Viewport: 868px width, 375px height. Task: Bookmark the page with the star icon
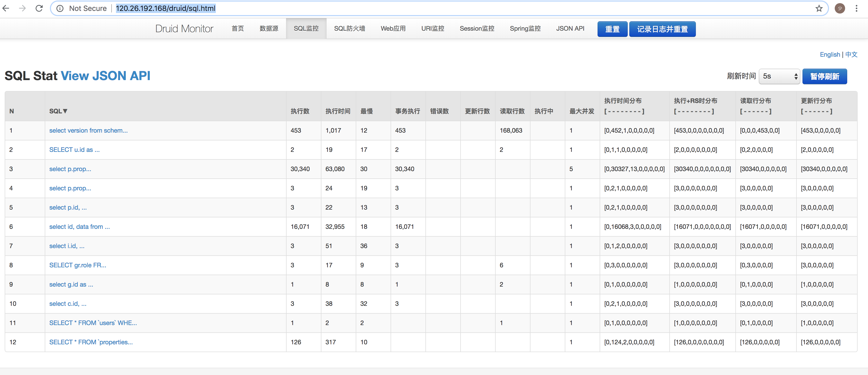point(819,8)
